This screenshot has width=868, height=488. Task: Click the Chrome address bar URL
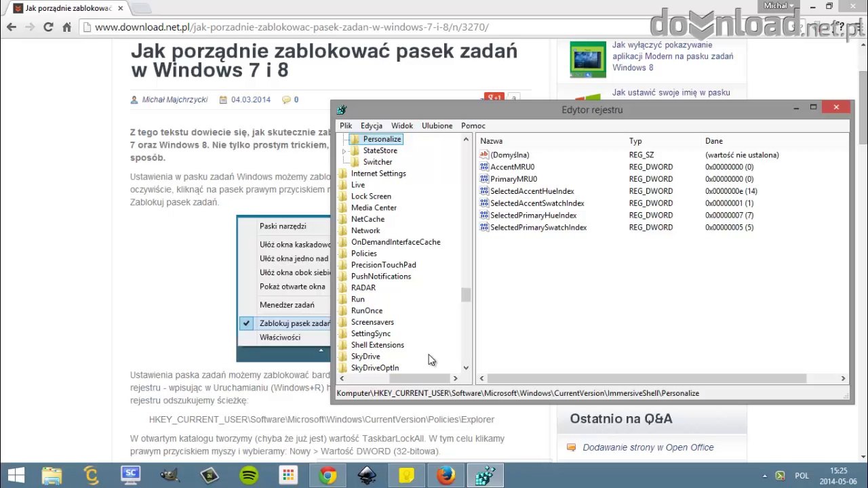292,27
